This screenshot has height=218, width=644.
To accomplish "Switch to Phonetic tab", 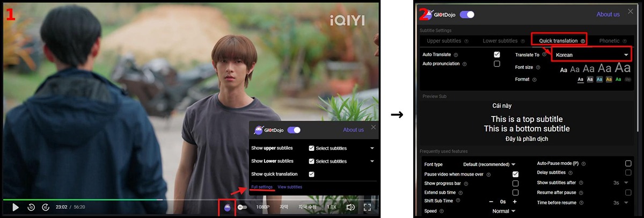I will tap(609, 41).
